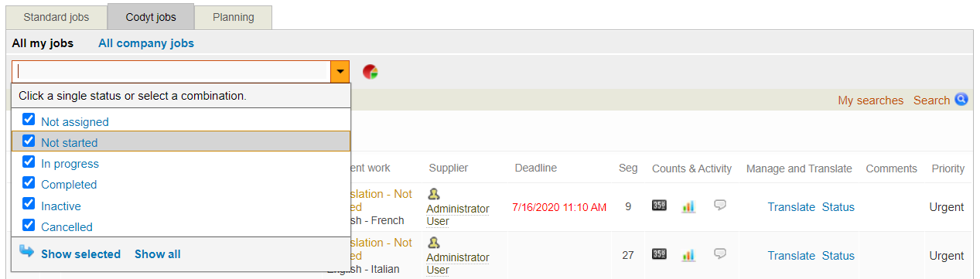Click Show selected in status dropdown
Screen dimensions: 980x279
click(80, 254)
